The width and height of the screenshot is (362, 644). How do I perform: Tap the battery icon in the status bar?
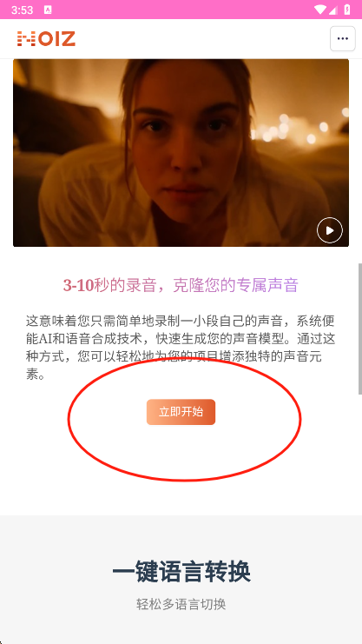pyautogui.click(x=347, y=10)
